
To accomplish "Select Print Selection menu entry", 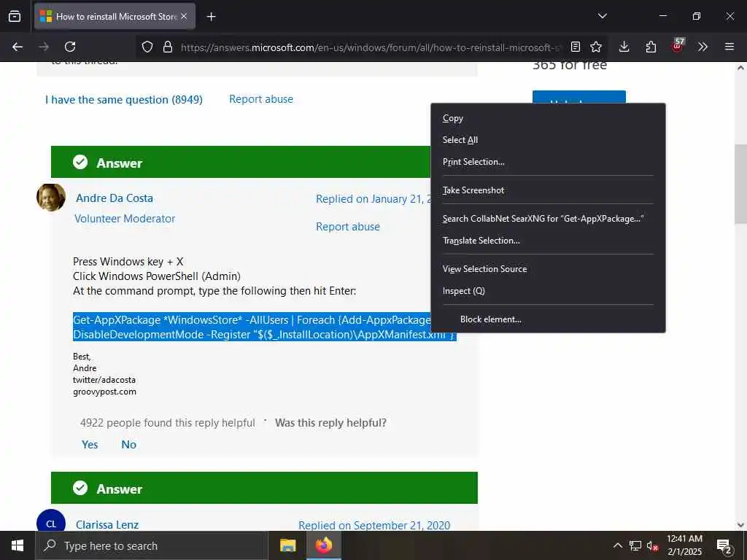I will tap(548, 162).
